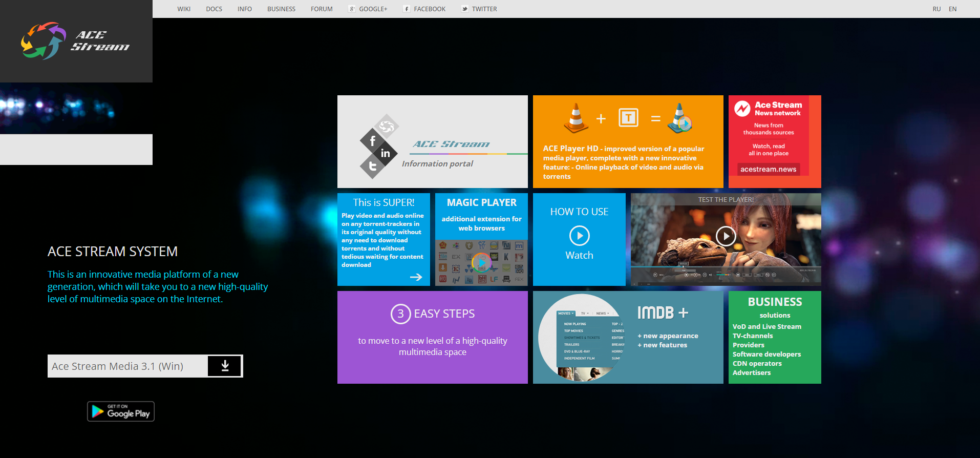Screen dimensions: 980x458
Task: Click the download arrow icon
Action: click(x=225, y=366)
